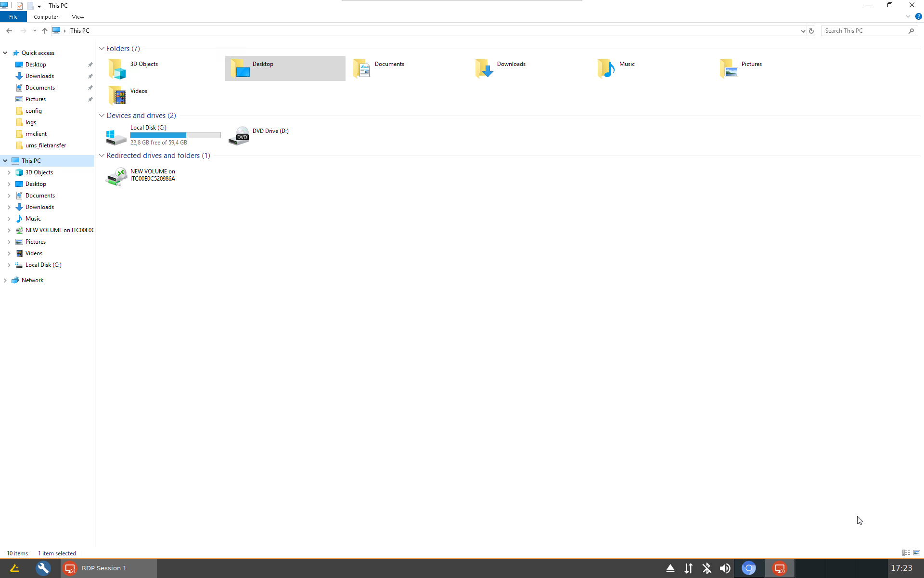Switch to large icons view in status bar
Viewport: 924px width, 578px height.
coord(917,553)
